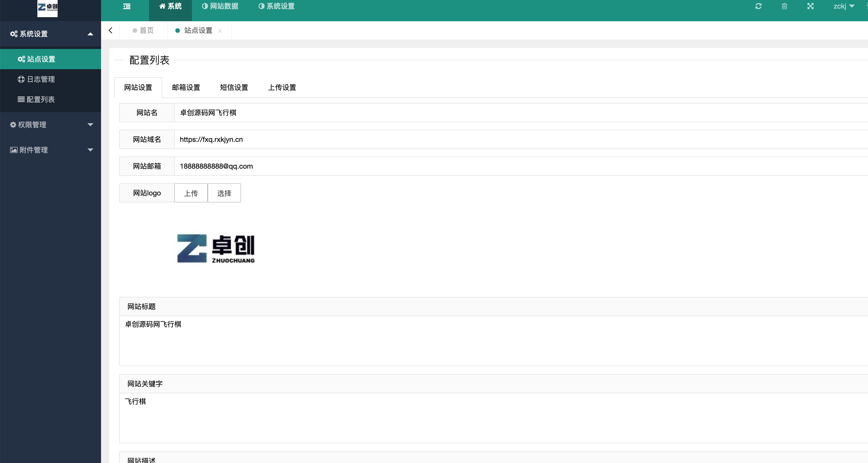Click the back arrow beside the page tabs
The height and width of the screenshot is (463, 868).
111,30
